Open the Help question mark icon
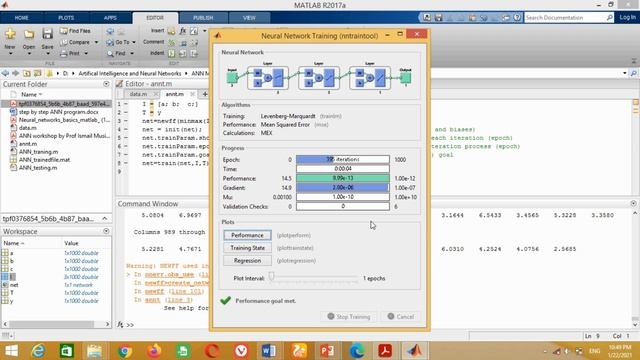The width and height of the screenshot is (640, 360). click(x=517, y=18)
